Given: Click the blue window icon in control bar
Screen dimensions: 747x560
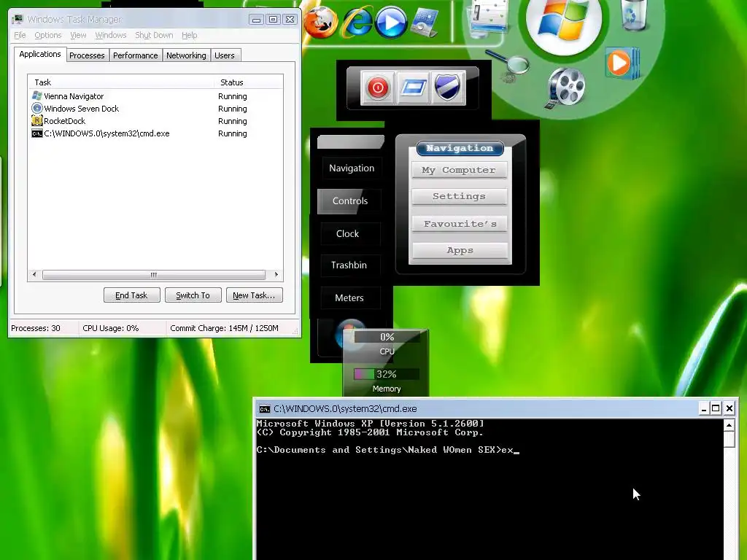Looking at the screenshot, I should pyautogui.click(x=413, y=87).
